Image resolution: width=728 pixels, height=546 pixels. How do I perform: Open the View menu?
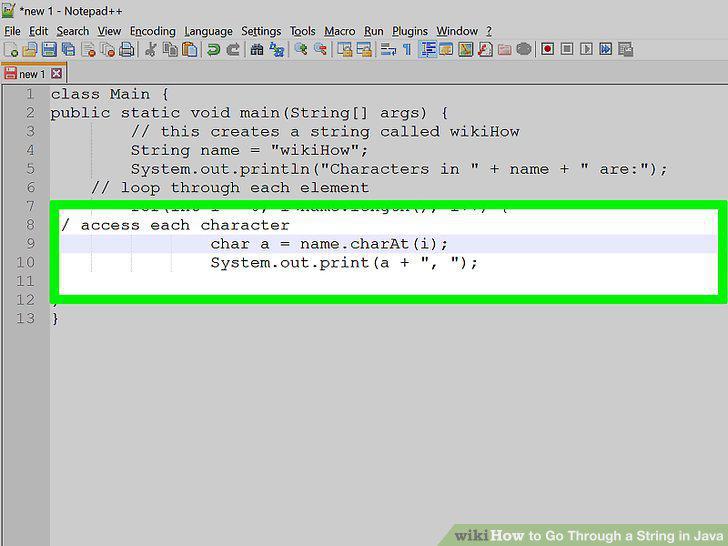[109, 31]
